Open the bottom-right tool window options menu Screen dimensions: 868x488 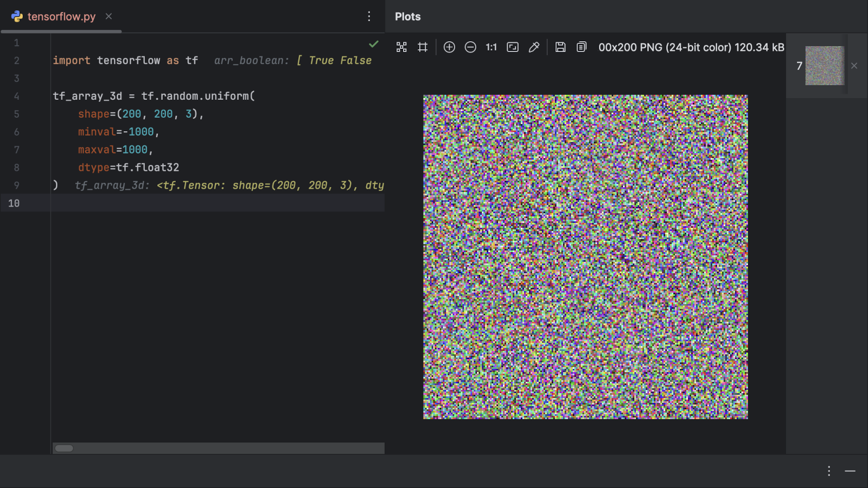pos(829,471)
